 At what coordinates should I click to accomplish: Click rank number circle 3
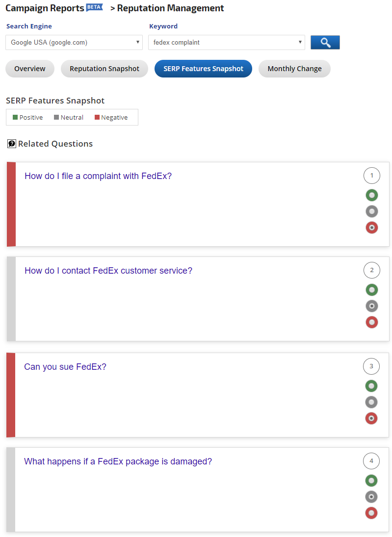371,366
